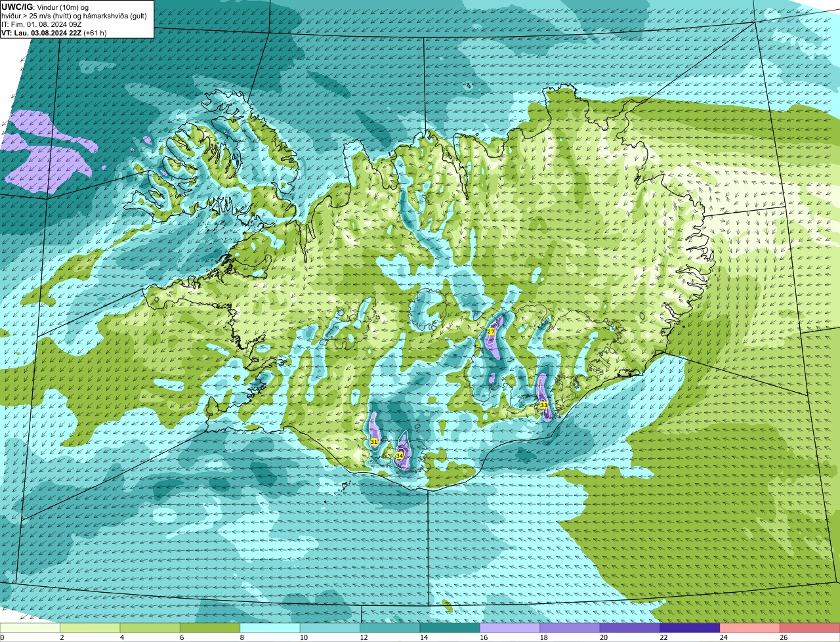Select the 18–20 m/s purple swatch

point(570,628)
